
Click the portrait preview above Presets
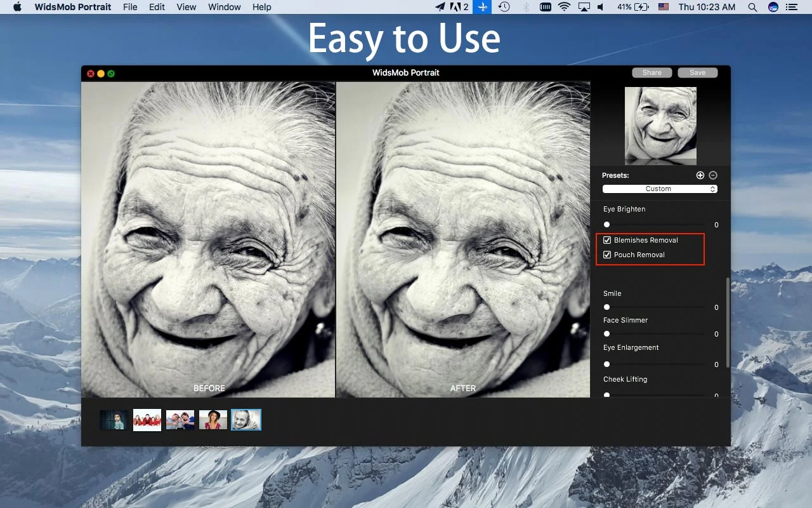click(x=660, y=126)
